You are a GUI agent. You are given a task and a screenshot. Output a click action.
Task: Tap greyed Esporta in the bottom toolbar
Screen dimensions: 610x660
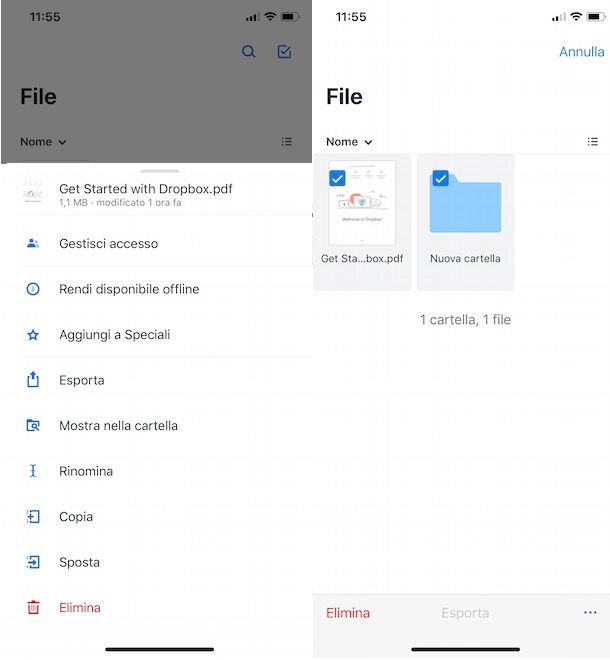pos(465,613)
